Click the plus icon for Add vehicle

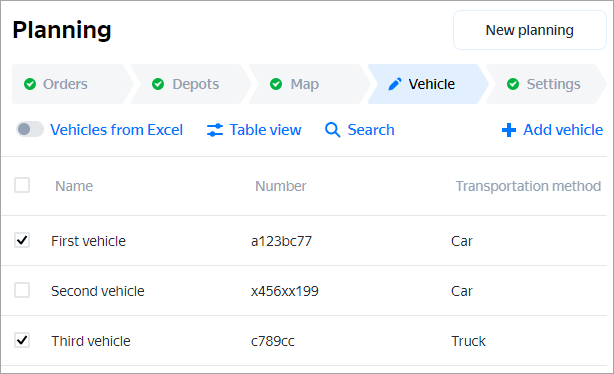pos(509,130)
